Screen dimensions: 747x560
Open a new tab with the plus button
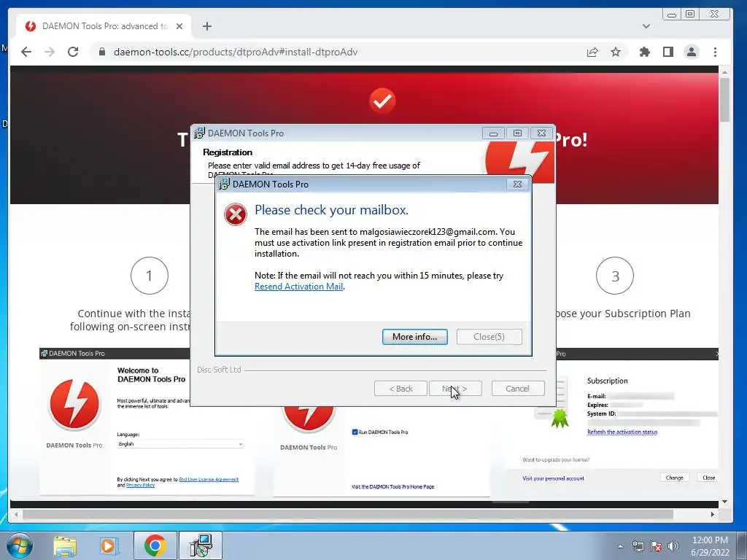tap(206, 26)
